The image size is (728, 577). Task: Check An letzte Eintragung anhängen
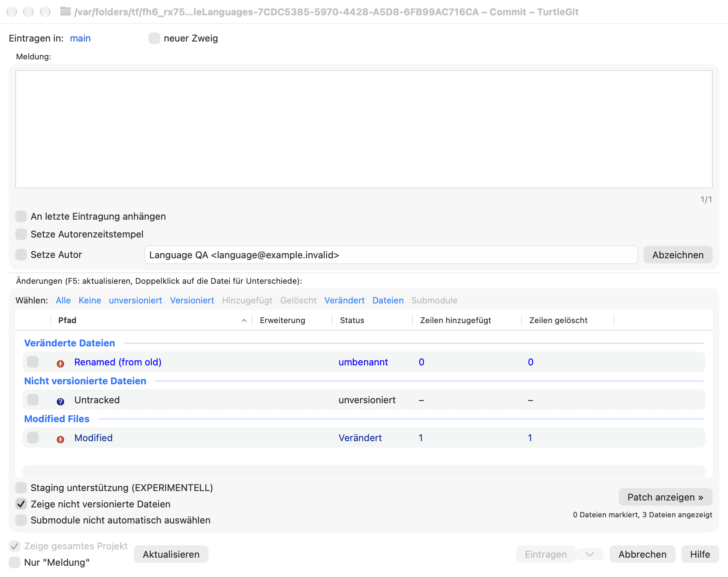coord(21,216)
